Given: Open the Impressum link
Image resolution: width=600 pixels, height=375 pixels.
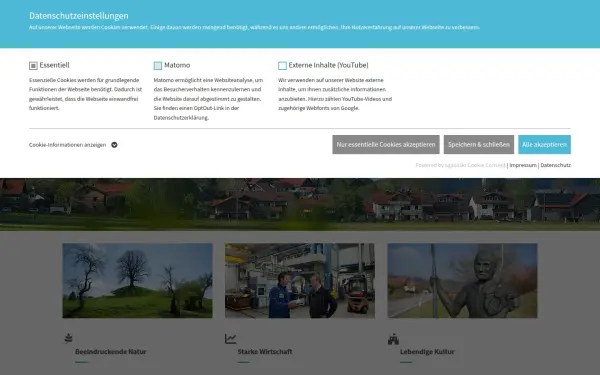Looking at the screenshot, I should tap(523, 165).
